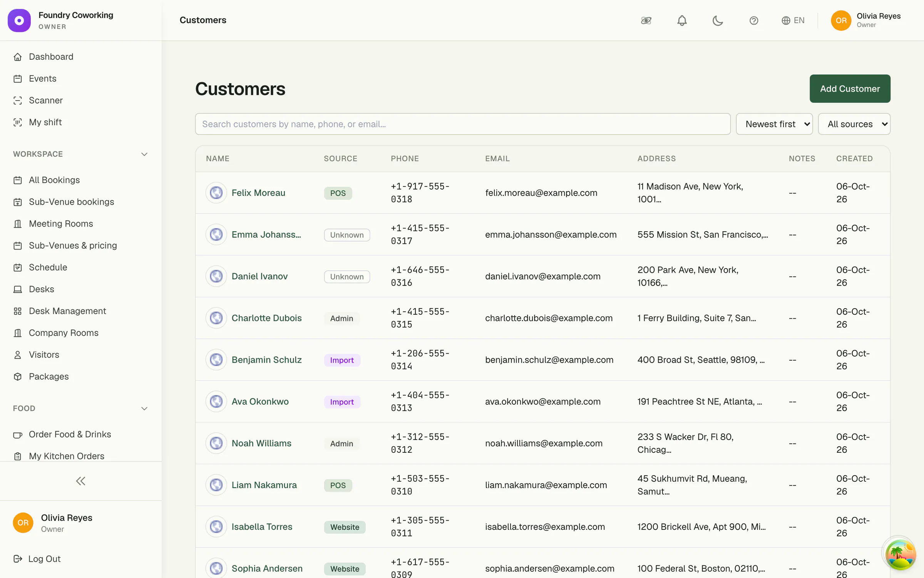924x578 pixels.
Task: Click the eye privacy icon in header
Action: click(x=646, y=20)
